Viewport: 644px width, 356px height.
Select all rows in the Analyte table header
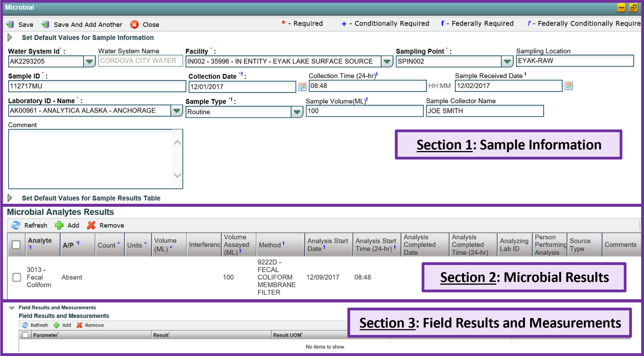(x=16, y=244)
